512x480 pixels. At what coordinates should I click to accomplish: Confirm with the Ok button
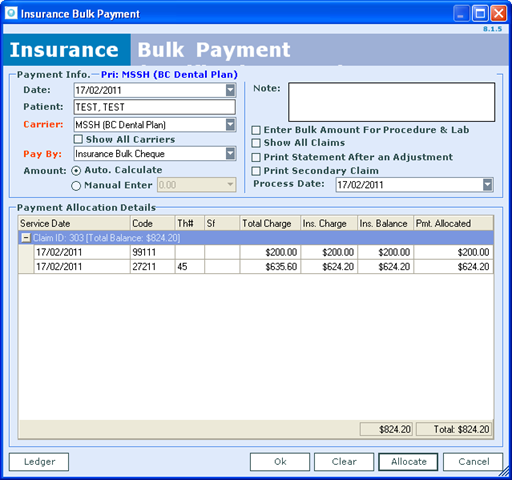coord(280,462)
